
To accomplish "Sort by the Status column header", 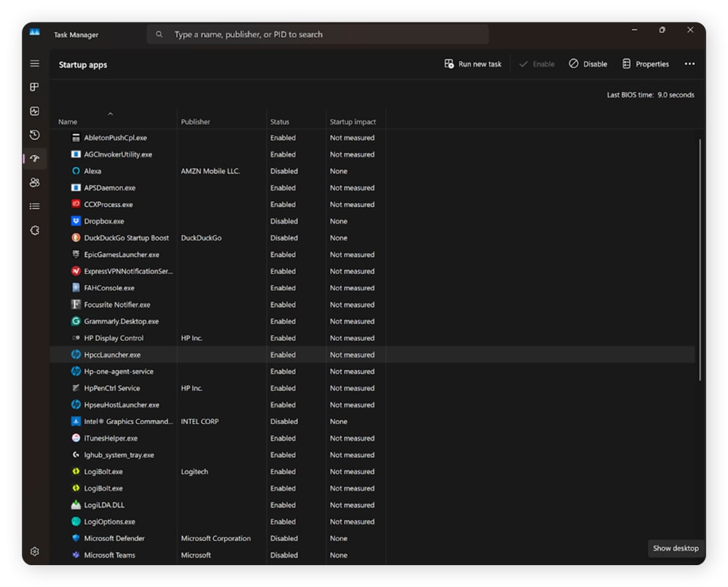I will 280,122.
